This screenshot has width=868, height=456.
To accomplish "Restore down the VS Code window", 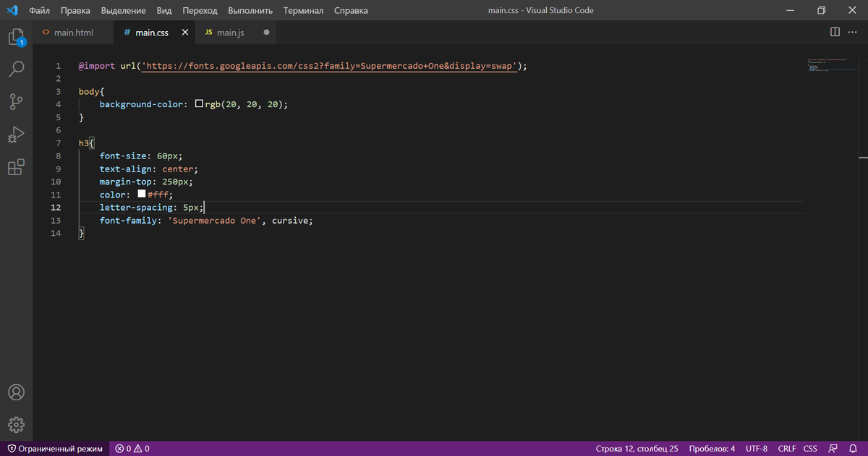I will (821, 11).
